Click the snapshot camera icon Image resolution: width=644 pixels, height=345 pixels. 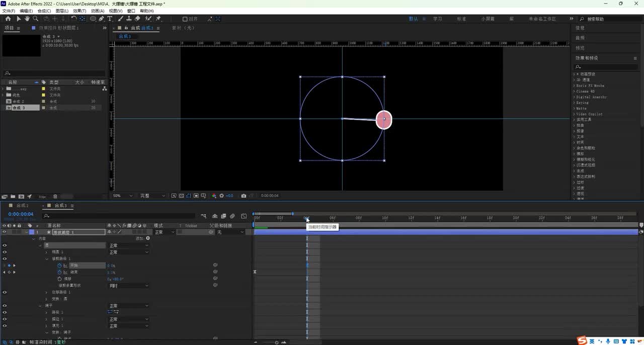coord(244,196)
